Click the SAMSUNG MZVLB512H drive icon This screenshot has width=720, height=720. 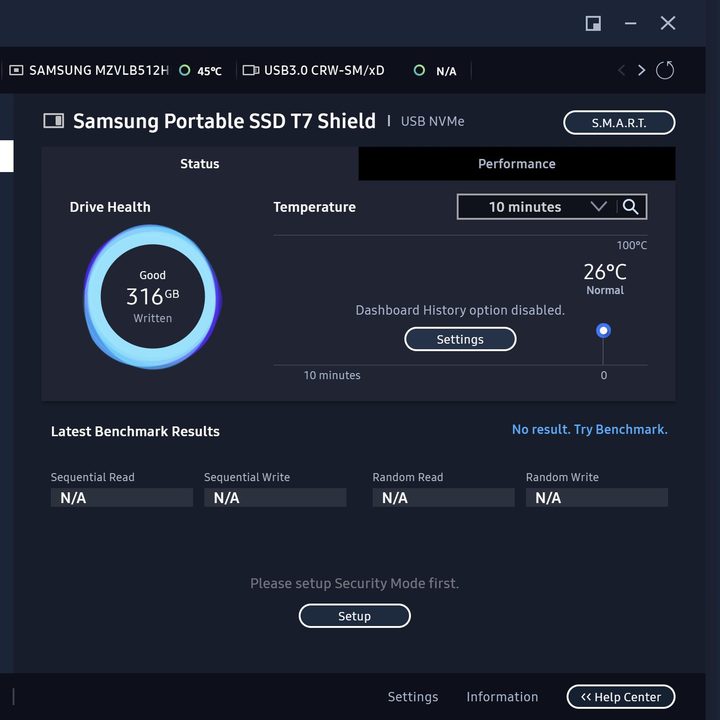tap(16, 70)
